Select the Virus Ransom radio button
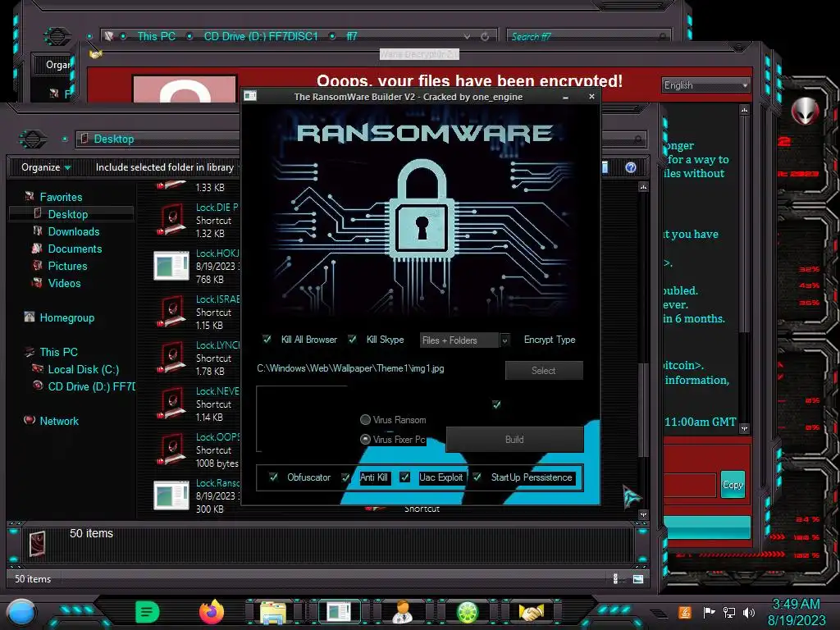This screenshot has height=630, width=840. point(365,419)
